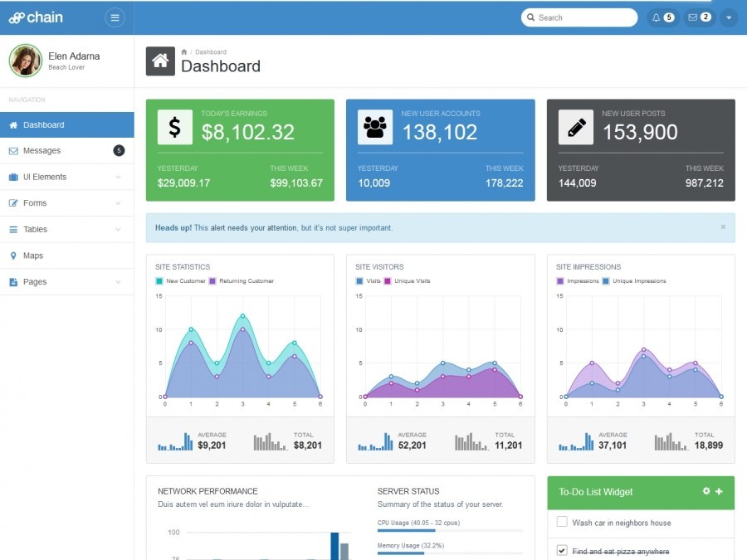Toggle Returning Customer legend swatch
This screenshot has height=560, width=747.
coord(212,281)
